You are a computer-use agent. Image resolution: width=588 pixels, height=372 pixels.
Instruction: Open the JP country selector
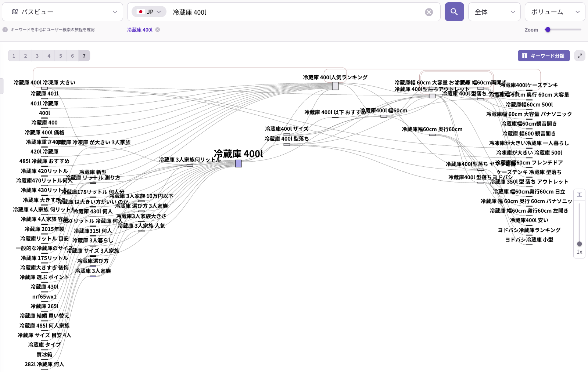pyautogui.click(x=149, y=11)
